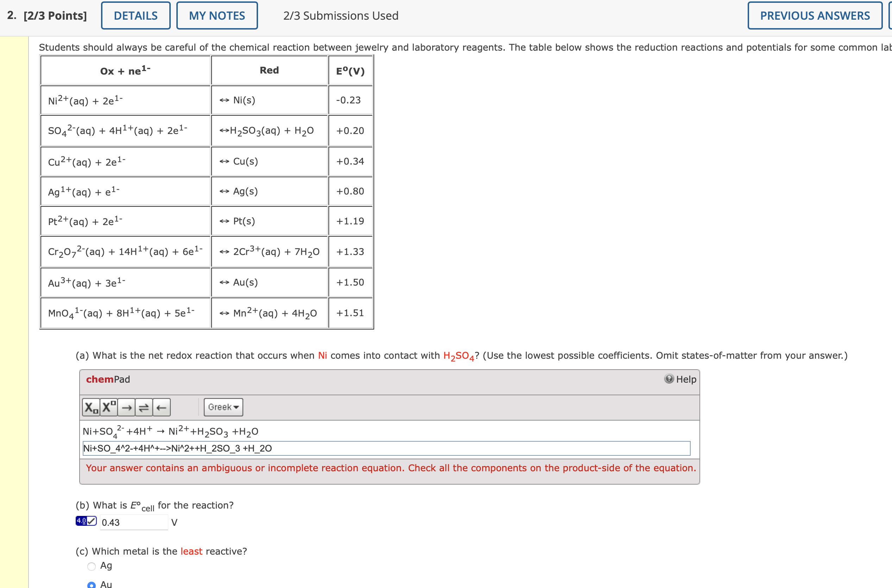Expand the Greek menu arrow in chemPad
892x588 pixels.
pyautogui.click(x=235, y=407)
